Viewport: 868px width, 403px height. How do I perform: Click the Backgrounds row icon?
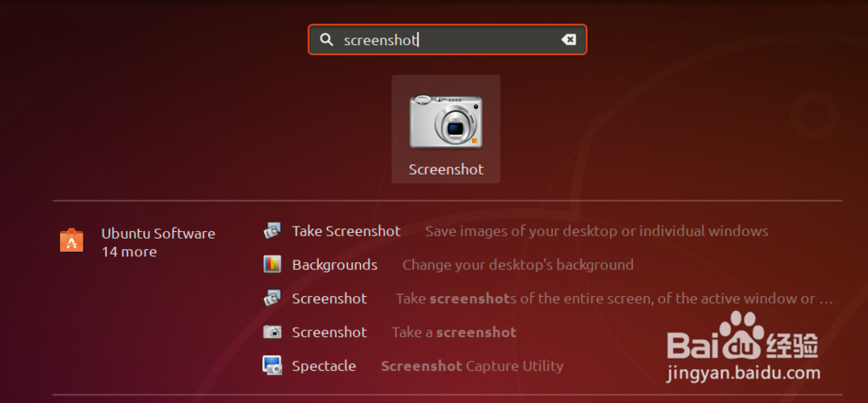[x=273, y=265]
